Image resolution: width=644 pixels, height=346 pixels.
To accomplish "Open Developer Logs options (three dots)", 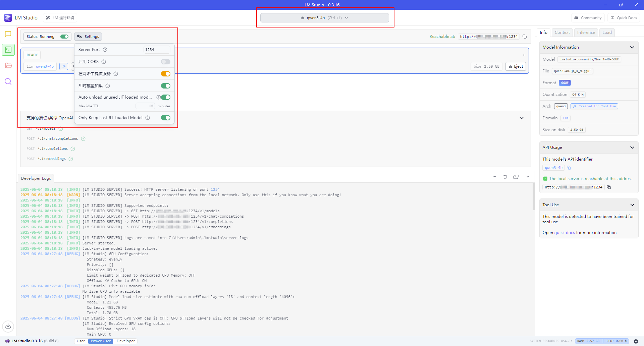I will [x=494, y=177].
